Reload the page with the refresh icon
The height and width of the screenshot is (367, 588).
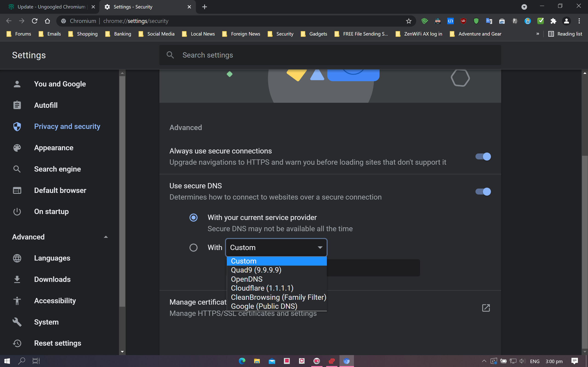pyautogui.click(x=34, y=21)
